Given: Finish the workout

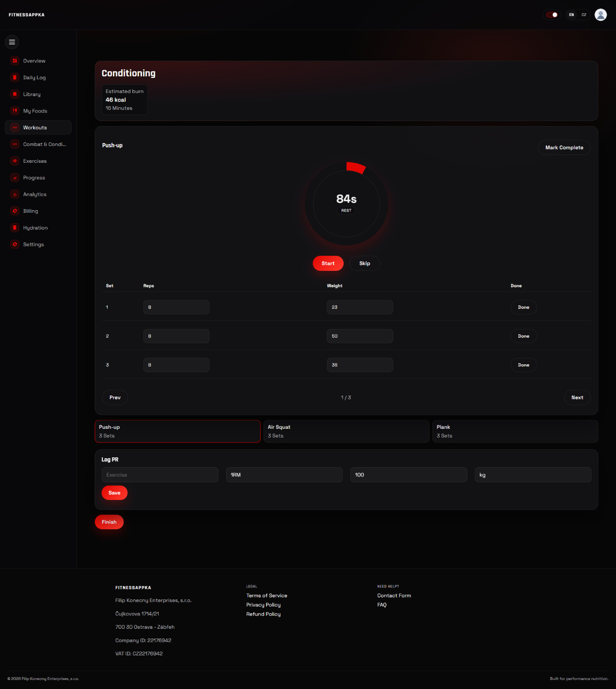Looking at the screenshot, I should point(109,522).
